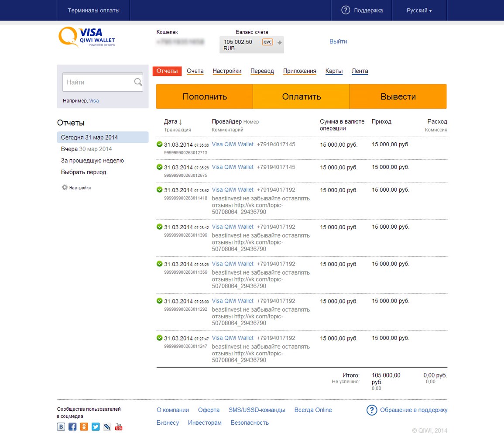504x447 pixels.
Task: Open the LiveJournal pencil icon
Action: pos(107,427)
